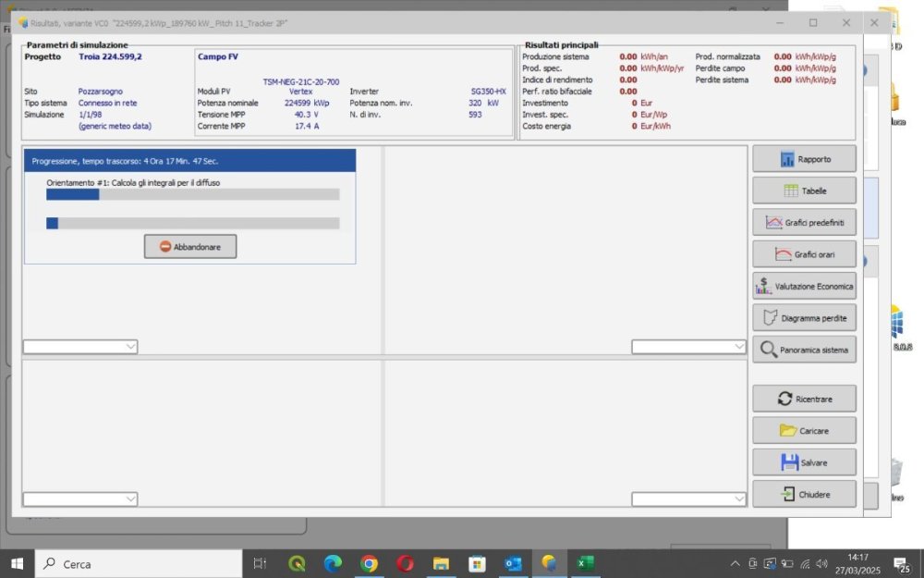Abort the simulation with Abbandonare
924x578 pixels.
pyautogui.click(x=190, y=247)
